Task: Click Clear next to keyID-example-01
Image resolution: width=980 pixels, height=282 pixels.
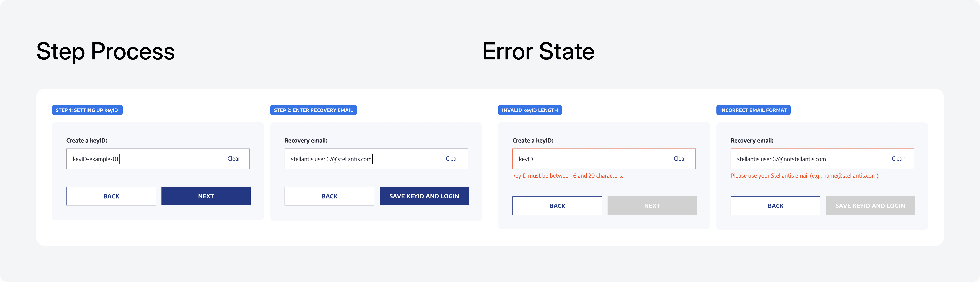Action: (234, 159)
